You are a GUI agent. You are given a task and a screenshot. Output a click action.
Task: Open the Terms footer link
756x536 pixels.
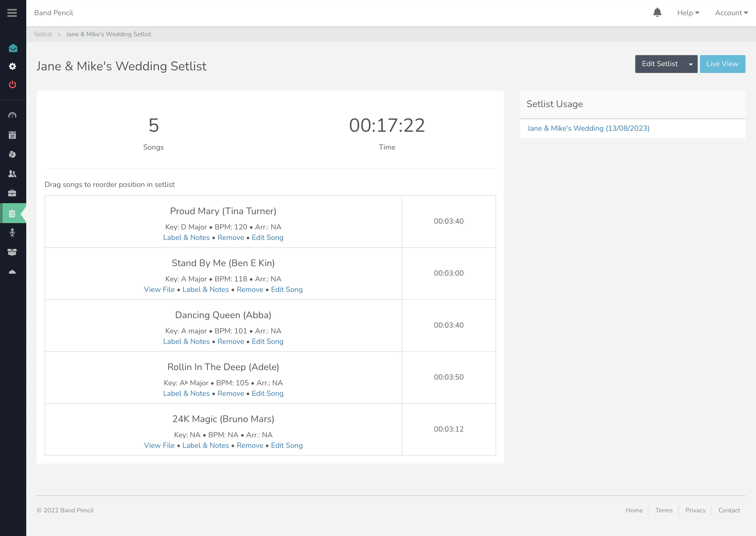[664, 510]
